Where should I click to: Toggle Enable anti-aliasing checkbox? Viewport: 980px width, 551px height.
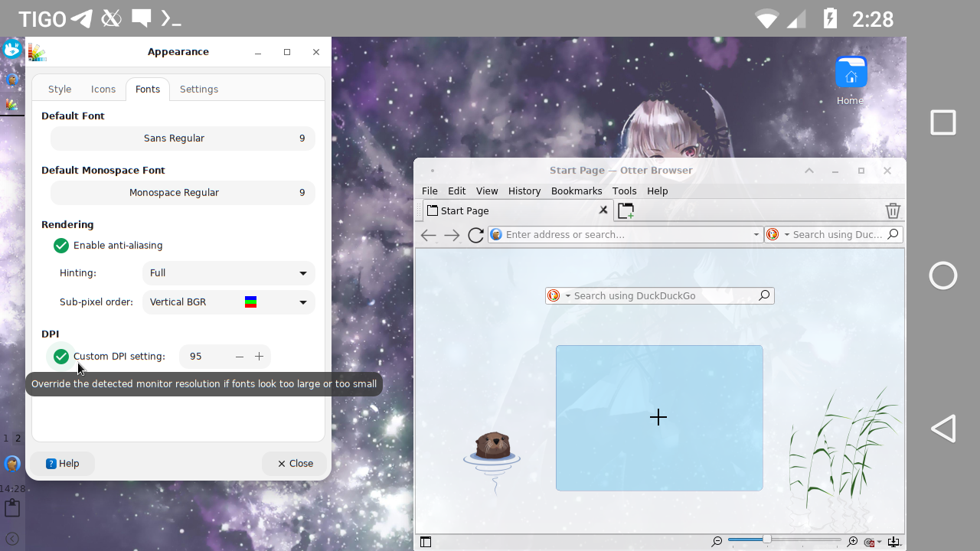(x=61, y=246)
